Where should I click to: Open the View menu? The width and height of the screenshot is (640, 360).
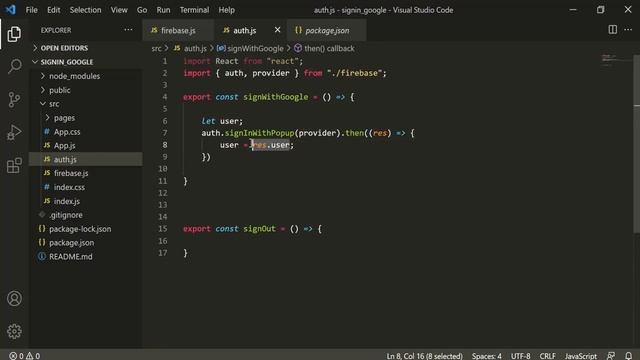click(x=119, y=10)
